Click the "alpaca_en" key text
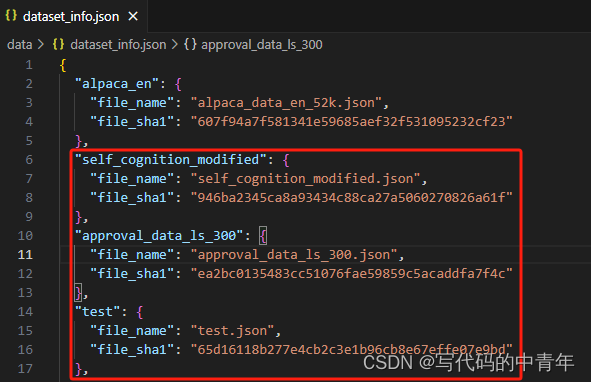Screen dimensions: 591x382 116,83
